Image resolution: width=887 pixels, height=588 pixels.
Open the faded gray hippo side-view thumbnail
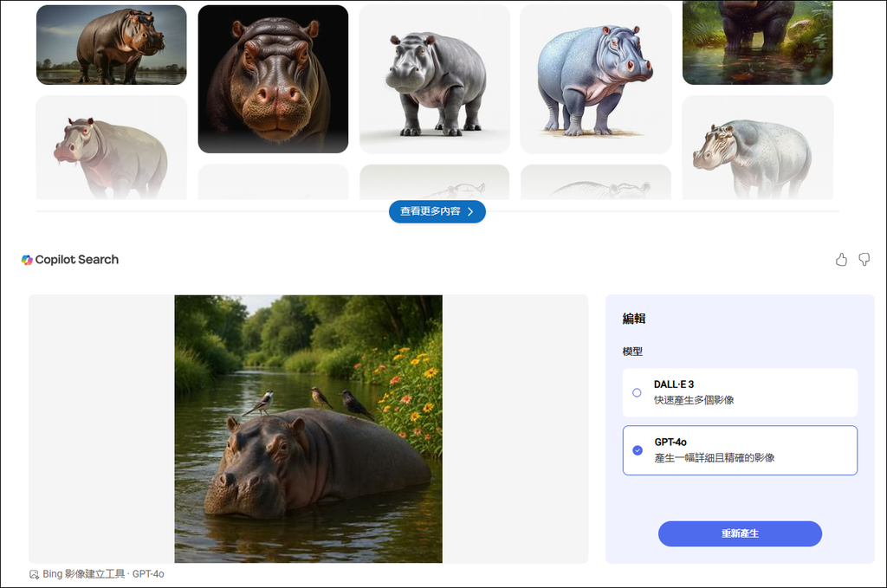point(757,147)
